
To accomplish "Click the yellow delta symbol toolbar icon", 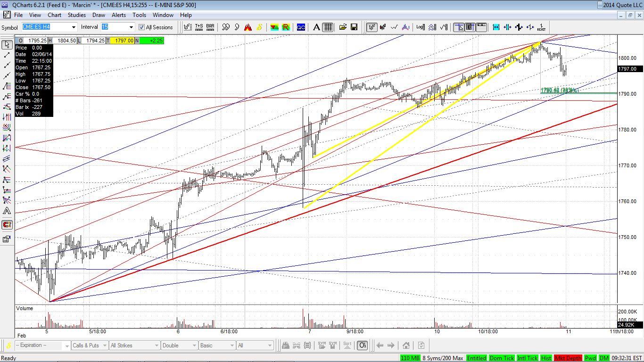I will [259, 27].
